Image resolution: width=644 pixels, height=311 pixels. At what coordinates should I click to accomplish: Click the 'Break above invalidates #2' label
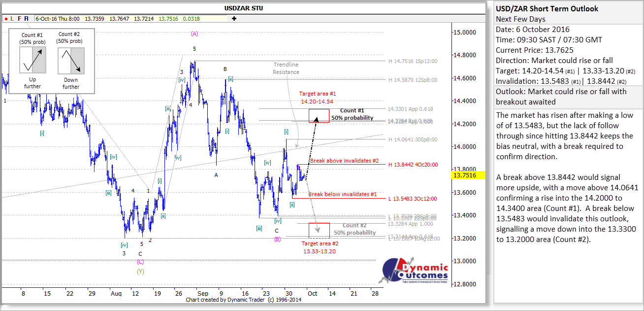click(344, 161)
